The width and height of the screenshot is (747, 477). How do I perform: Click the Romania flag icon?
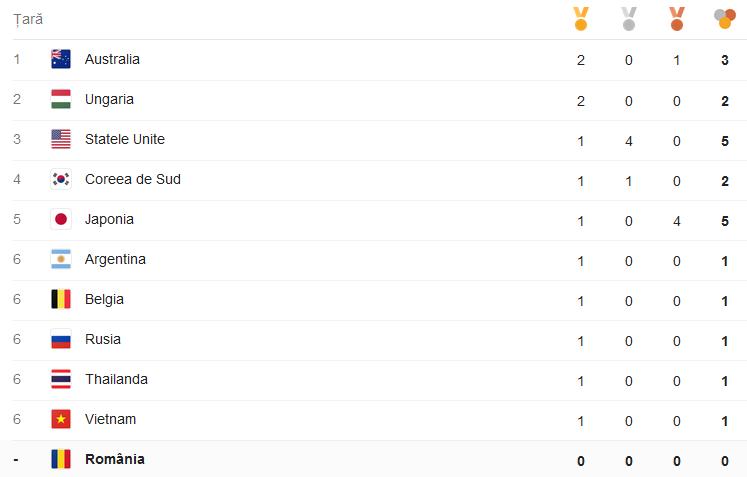(x=61, y=459)
